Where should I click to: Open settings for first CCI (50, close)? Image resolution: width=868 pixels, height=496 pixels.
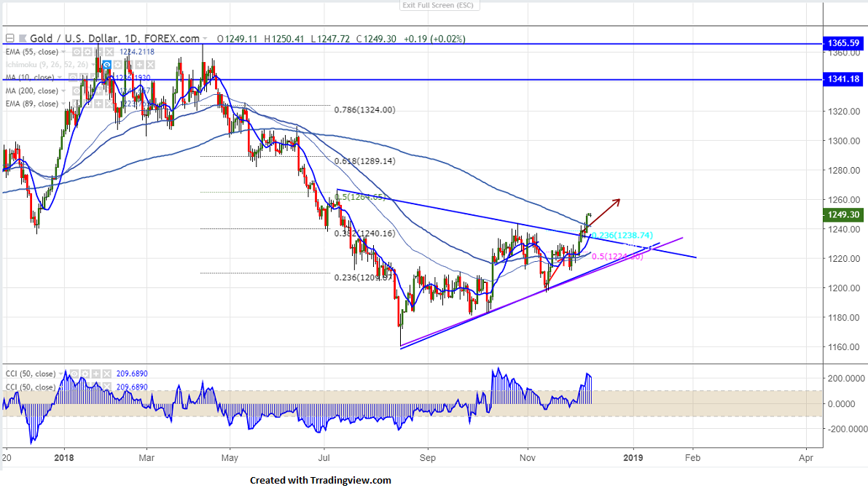click(x=85, y=373)
